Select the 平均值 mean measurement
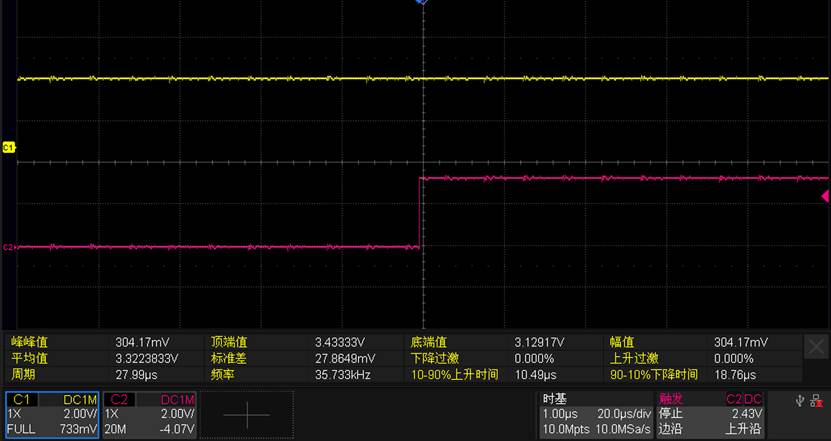Viewport: 831px width, 441px height. pyautogui.click(x=29, y=358)
